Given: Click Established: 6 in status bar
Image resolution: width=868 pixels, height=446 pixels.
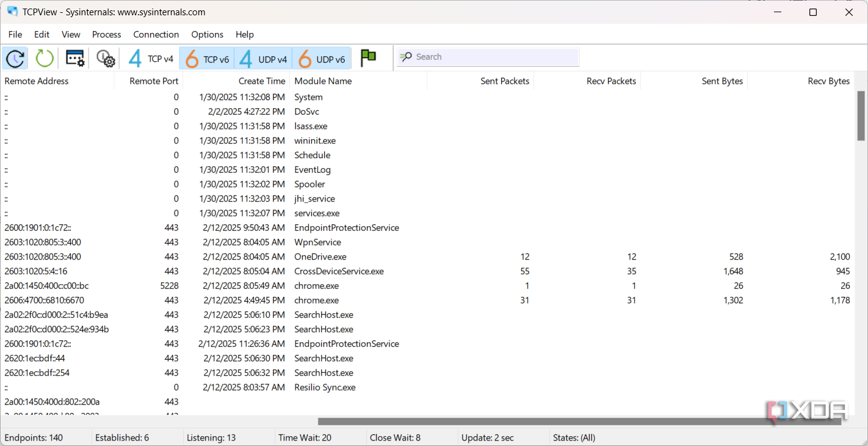Looking at the screenshot, I should (123, 438).
